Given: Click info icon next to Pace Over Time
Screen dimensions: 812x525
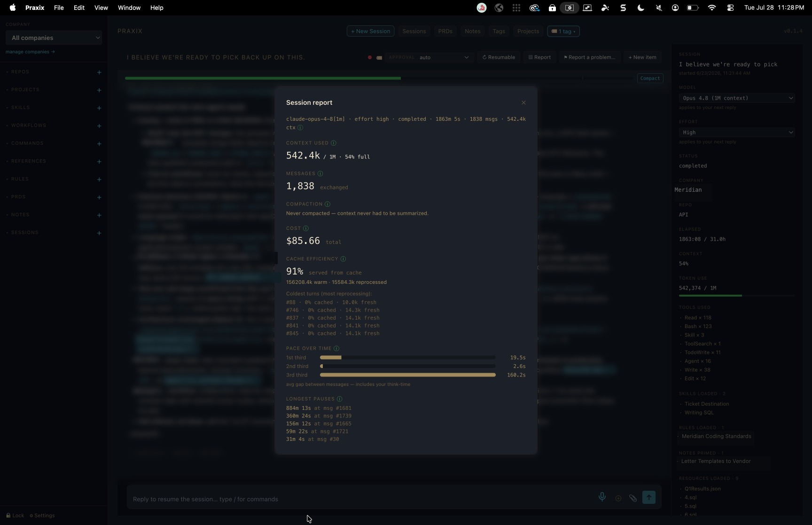Looking at the screenshot, I should [336, 348].
